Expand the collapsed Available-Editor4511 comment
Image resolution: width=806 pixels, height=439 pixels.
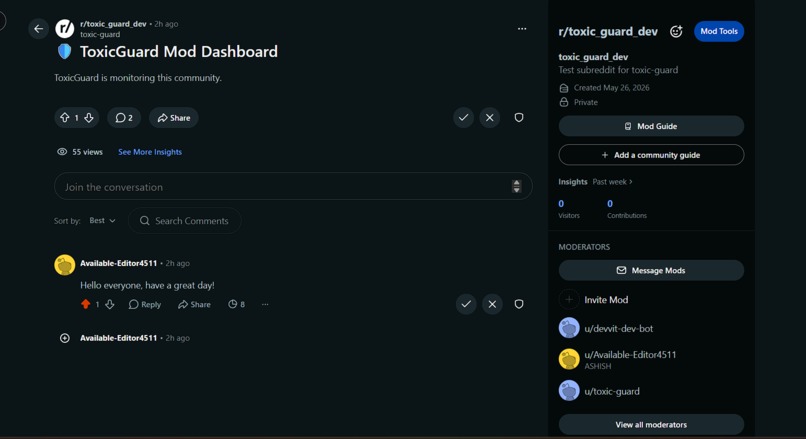[65, 338]
